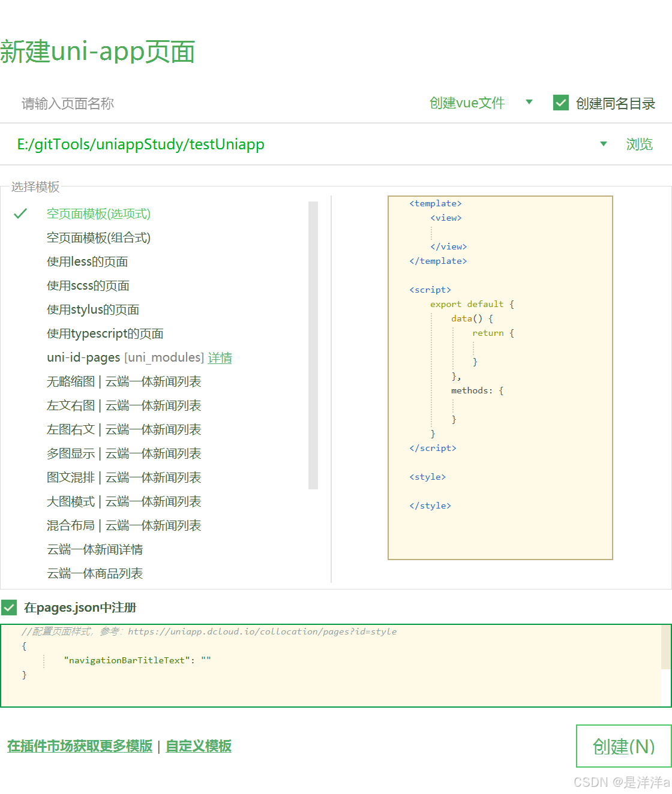Image resolution: width=672 pixels, height=794 pixels.
Task: Click the methods: { line in the preview
Action: (477, 390)
